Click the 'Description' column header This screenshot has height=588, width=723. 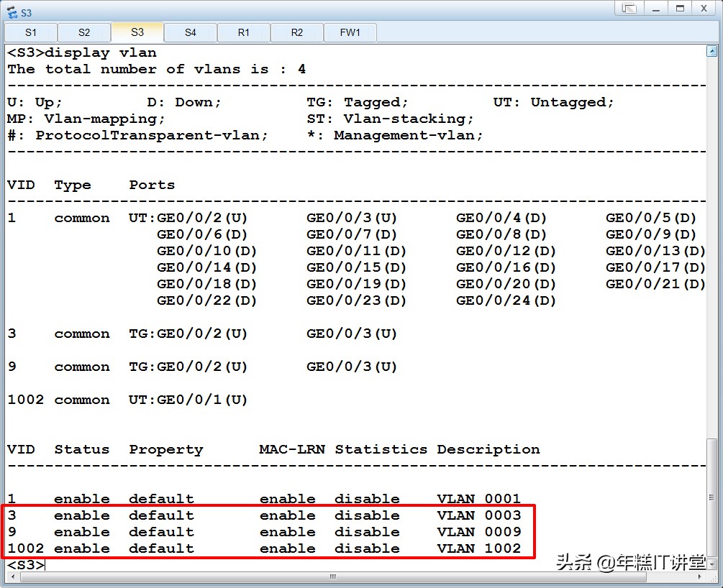coord(488,449)
